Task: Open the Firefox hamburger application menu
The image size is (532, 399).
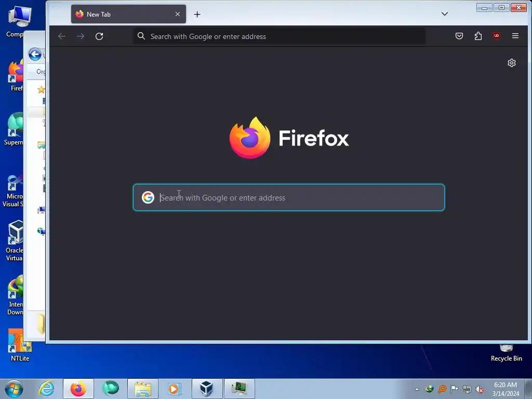Action: point(515,36)
